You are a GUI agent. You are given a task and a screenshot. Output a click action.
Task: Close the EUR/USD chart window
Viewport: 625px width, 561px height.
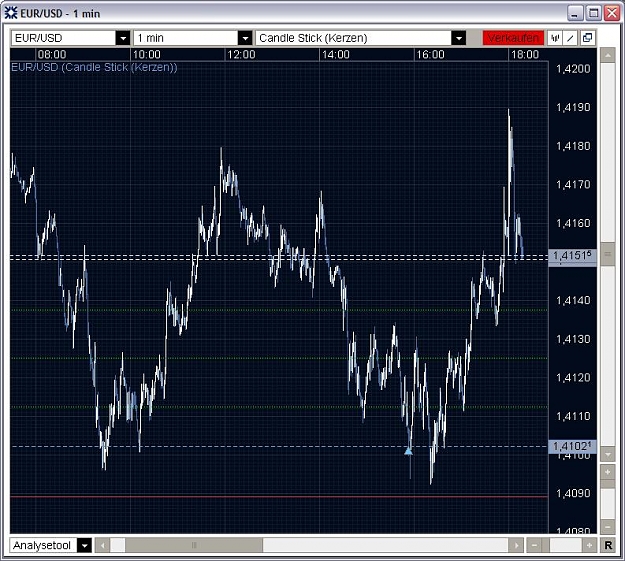coord(611,13)
